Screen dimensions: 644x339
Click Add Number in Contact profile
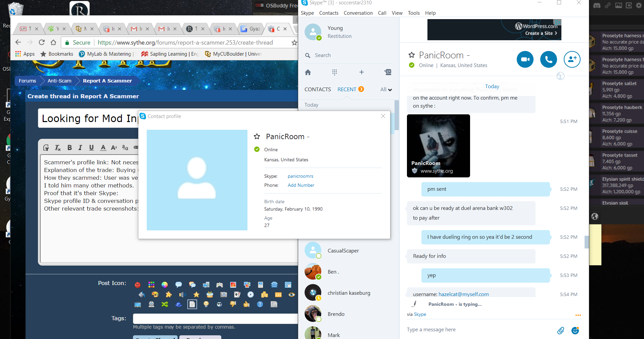point(301,185)
